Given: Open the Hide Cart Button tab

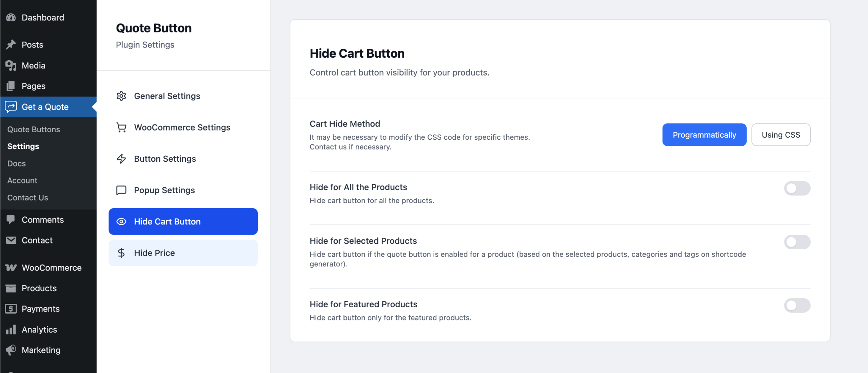Looking at the screenshot, I should [x=183, y=221].
